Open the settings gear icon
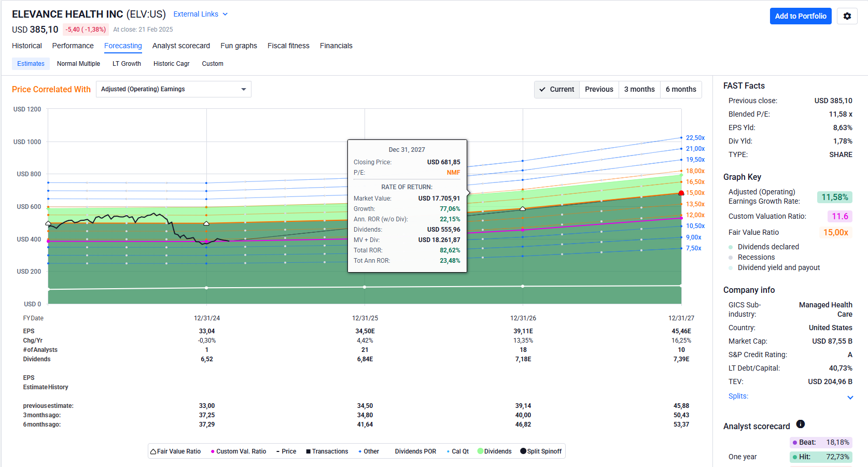The height and width of the screenshot is (467, 868). click(847, 16)
